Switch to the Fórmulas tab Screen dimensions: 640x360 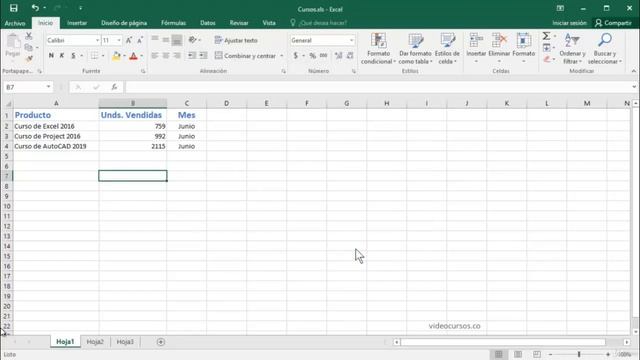coord(173,23)
